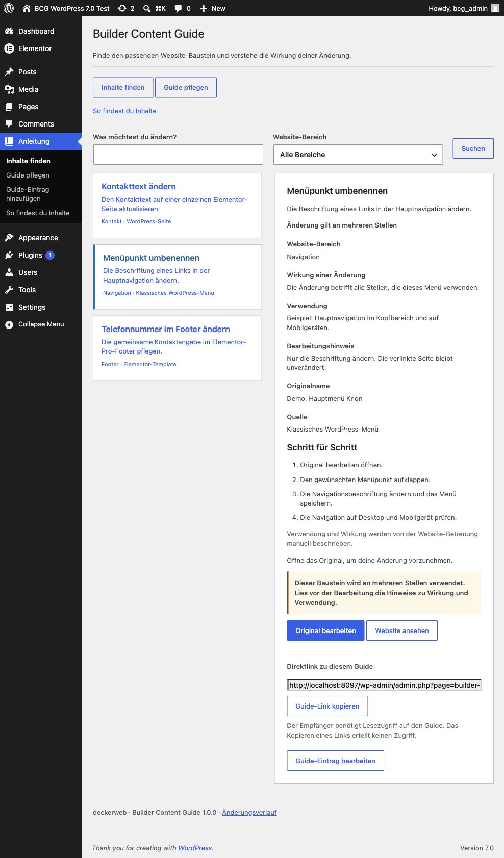Open the Website-Bereich dropdown Alle Bereiche

(358, 155)
